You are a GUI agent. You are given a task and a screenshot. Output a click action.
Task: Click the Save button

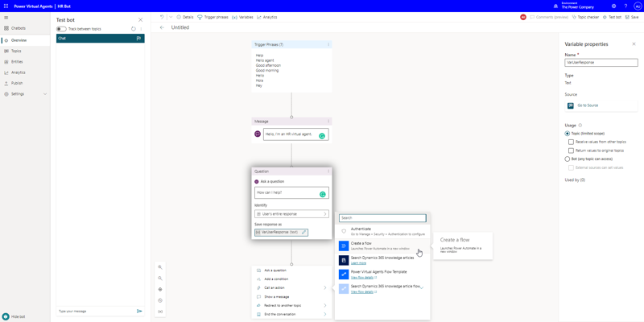coord(632,17)
